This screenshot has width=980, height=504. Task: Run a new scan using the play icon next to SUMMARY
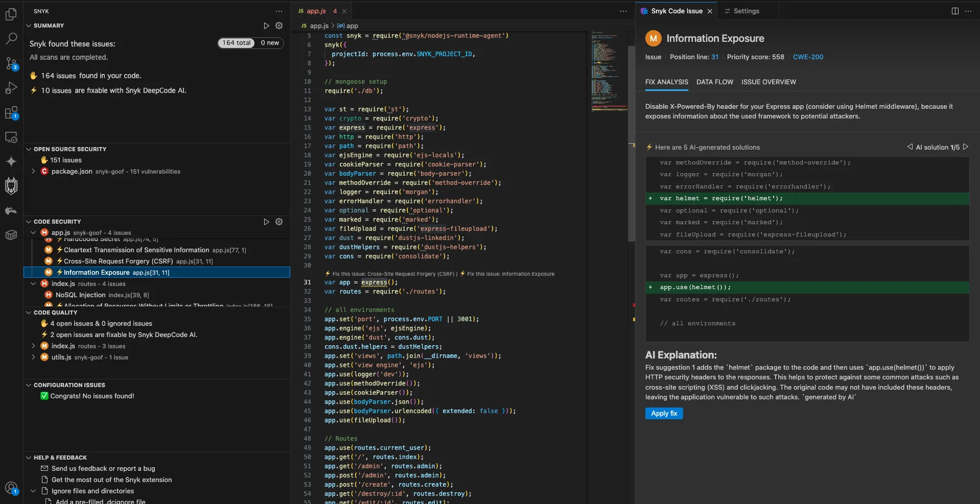pyautogui.click(x=266, y=26)
